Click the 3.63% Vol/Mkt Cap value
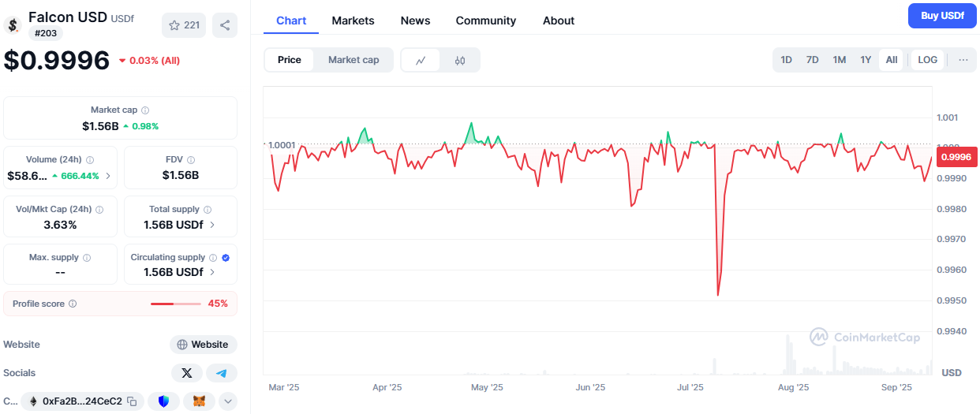This screenshot has height=414, width=980. coord(61,225)
